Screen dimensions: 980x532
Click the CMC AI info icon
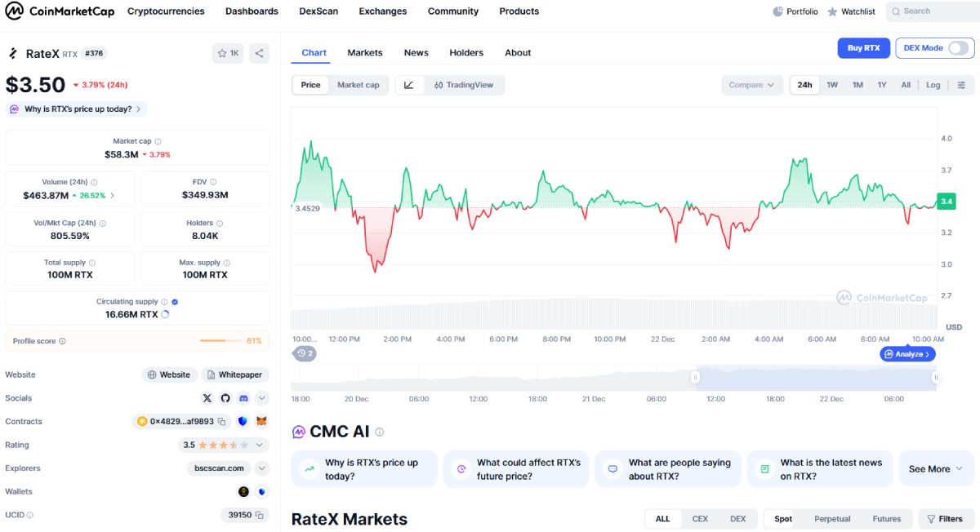379,432
